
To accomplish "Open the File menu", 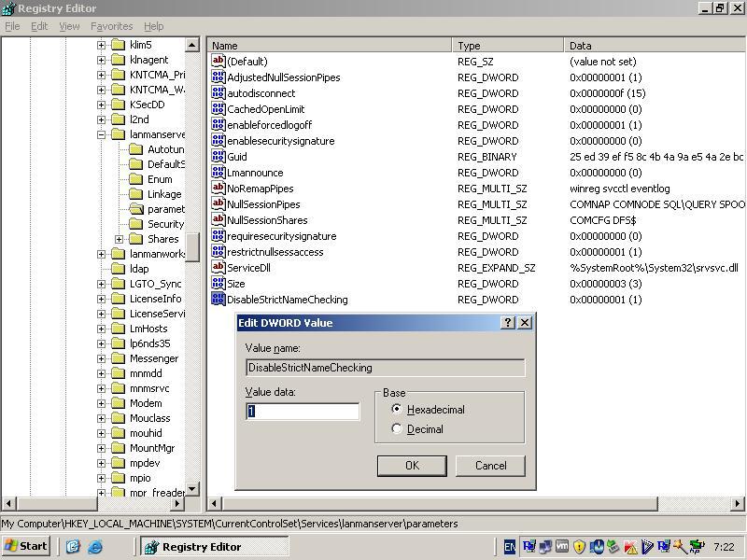I will pos(12,26).
